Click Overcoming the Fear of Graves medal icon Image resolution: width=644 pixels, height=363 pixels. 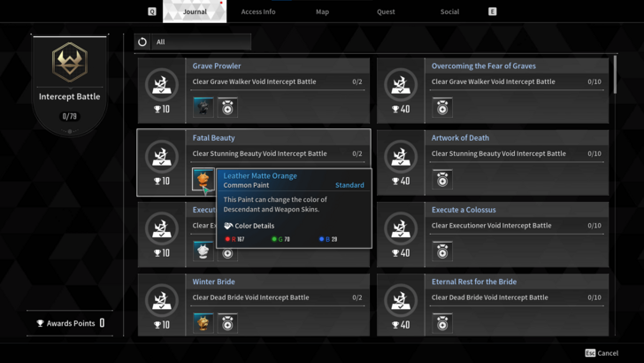pos(442,107)
